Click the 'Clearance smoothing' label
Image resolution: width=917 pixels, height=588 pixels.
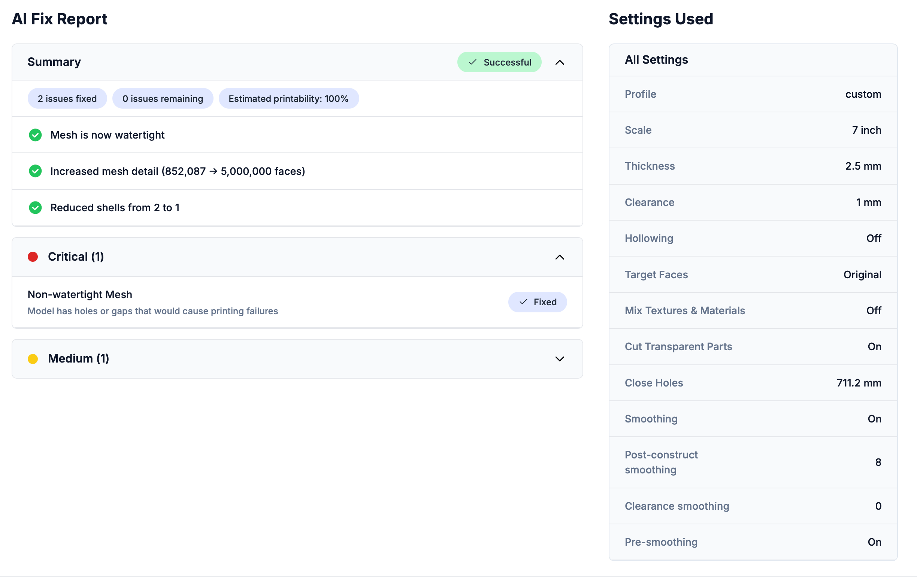click(677, 506)
